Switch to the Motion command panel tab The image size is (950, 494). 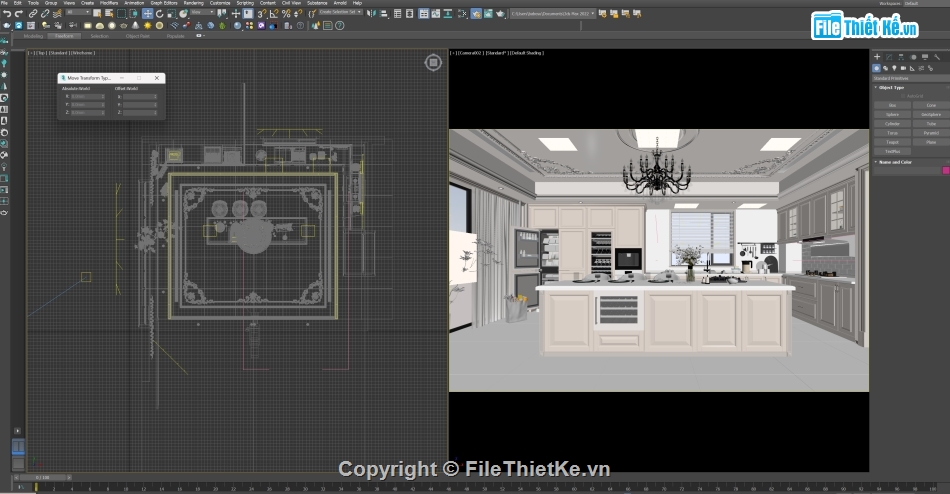tap(913, 57)
